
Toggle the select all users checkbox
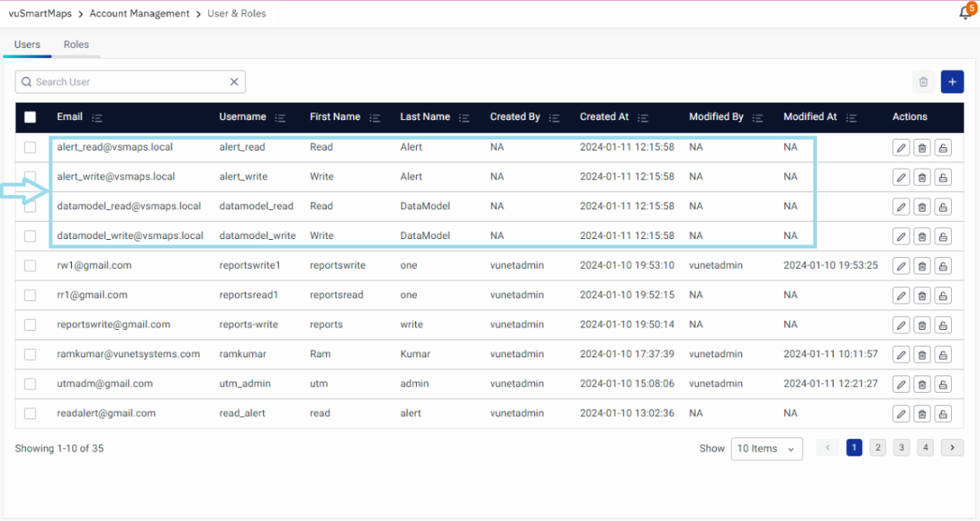pyautogui.click(x=30, y=117)
